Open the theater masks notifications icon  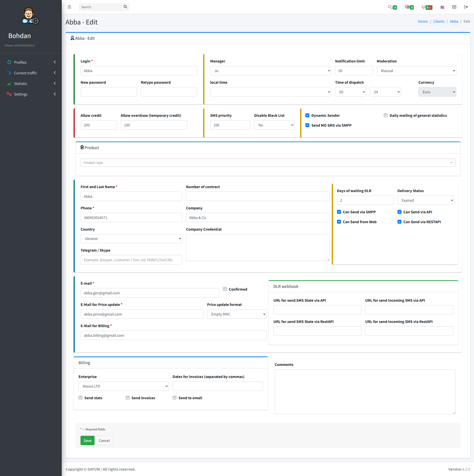click(x=407, y=7)
